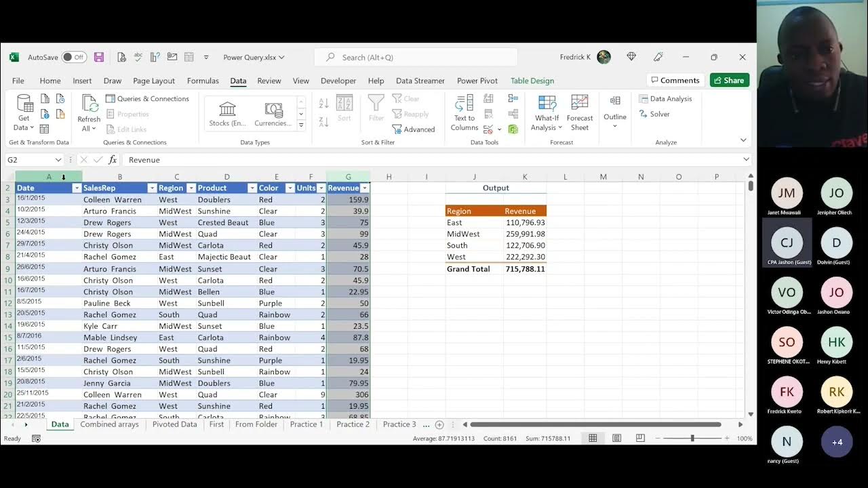The width and height of the screenshot is (868, 488).
Task: Click the green Share button
Action: pyautogui.click(x=730, y=81)
